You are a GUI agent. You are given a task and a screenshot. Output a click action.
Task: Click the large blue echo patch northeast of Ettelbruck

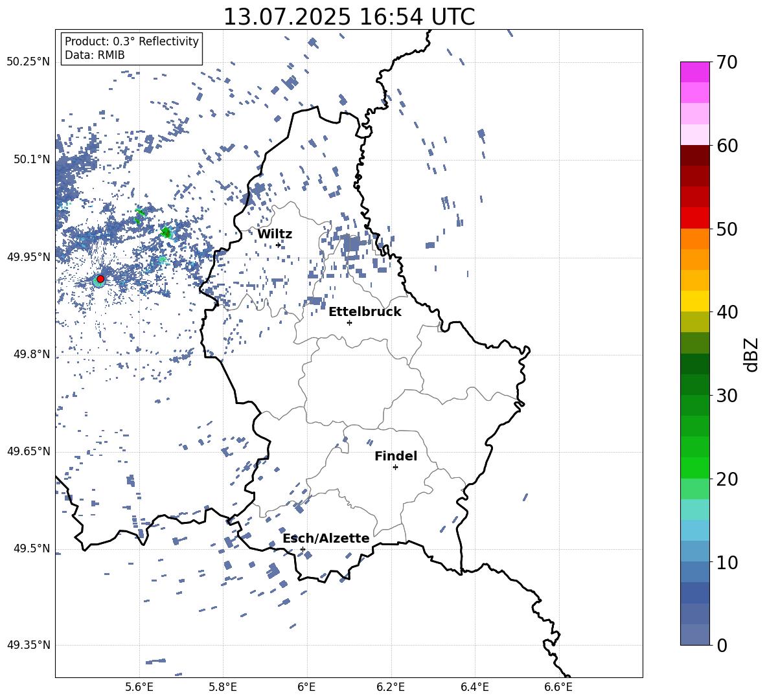pyautogui.click(x=351, y=244)
